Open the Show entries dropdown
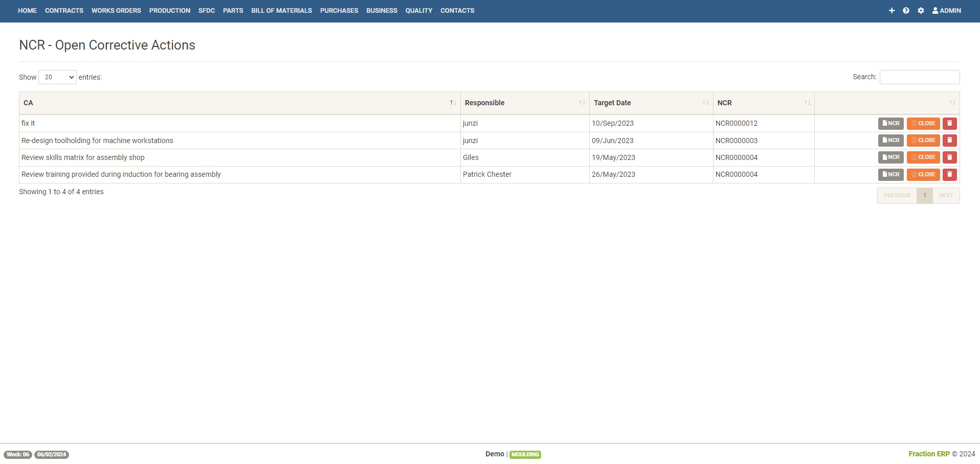 [57, 77]
